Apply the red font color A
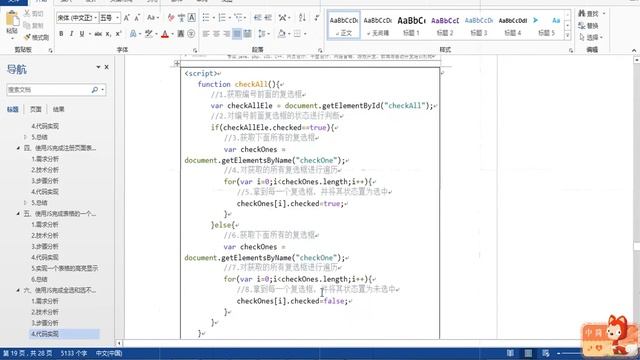Viewport: 640px width, 360px height. click(165, 34)
